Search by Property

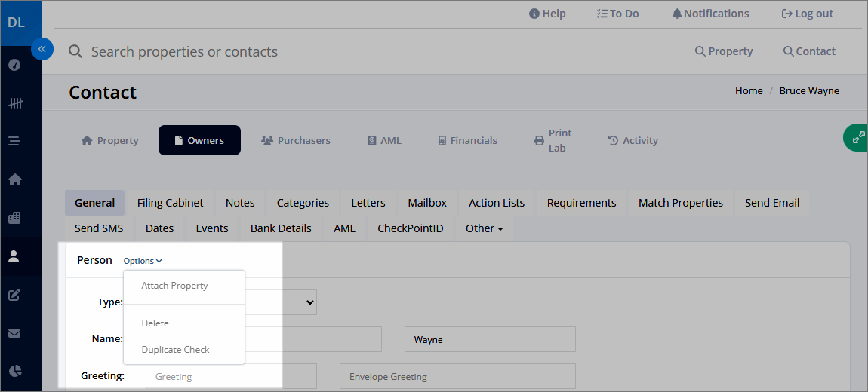[724, 51]
